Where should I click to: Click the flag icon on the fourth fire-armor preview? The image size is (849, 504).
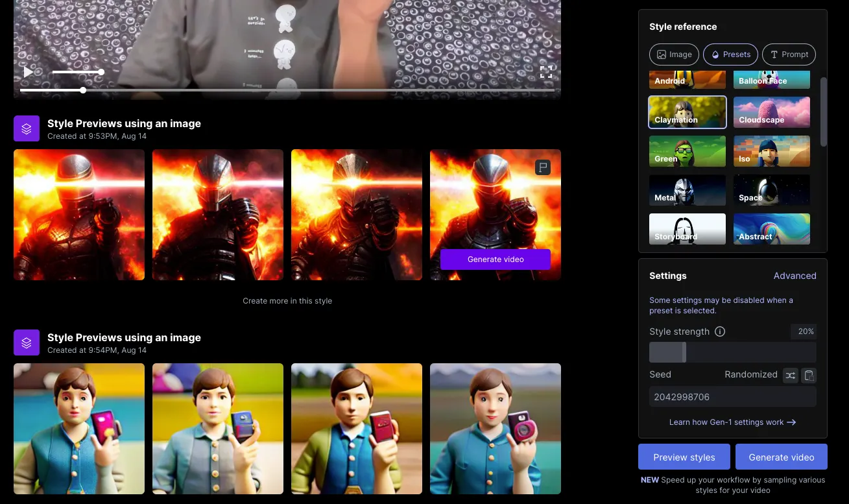544,168
